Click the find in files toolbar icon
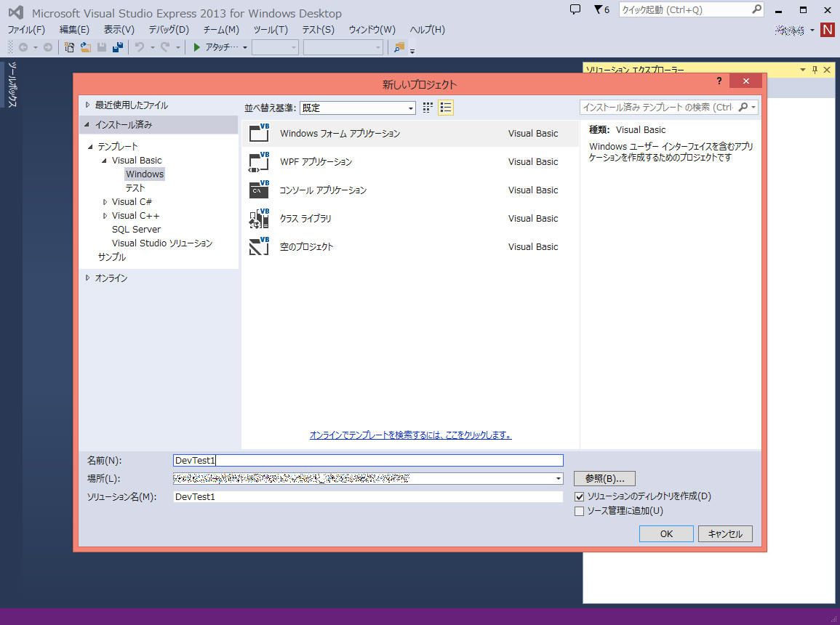 pyautogui.click(x=399, y=47)
